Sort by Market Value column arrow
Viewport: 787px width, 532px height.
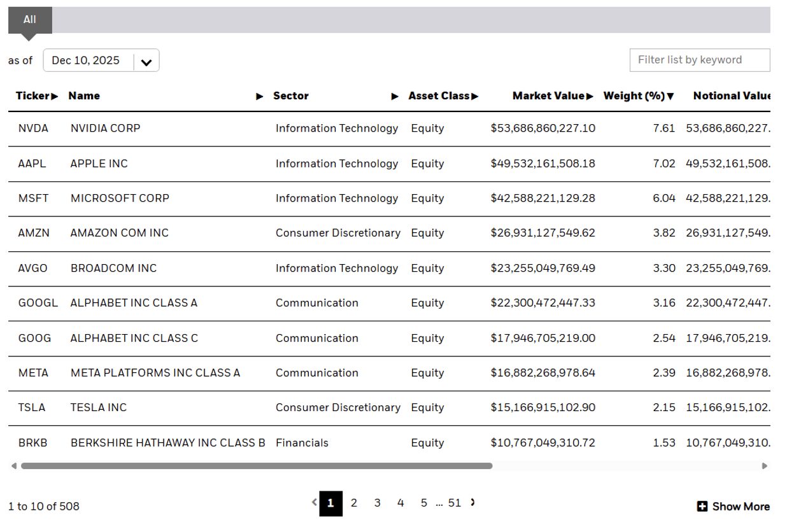(590, 97)
